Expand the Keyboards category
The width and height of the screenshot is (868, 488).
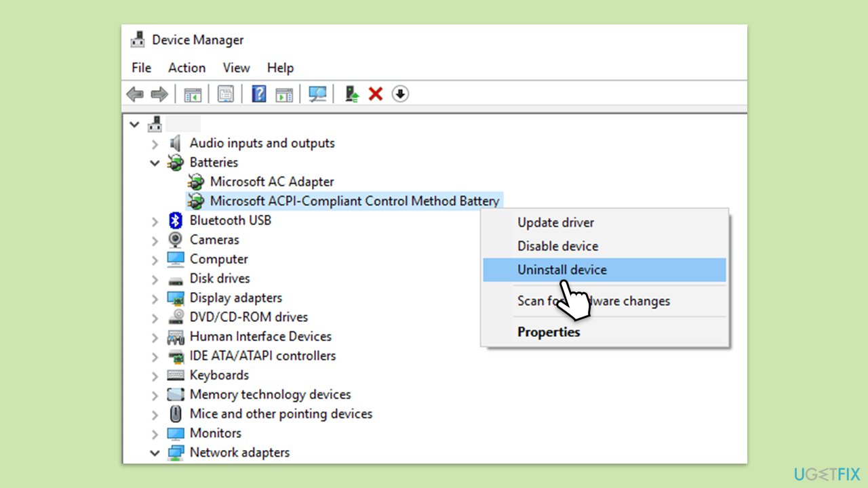155,375
